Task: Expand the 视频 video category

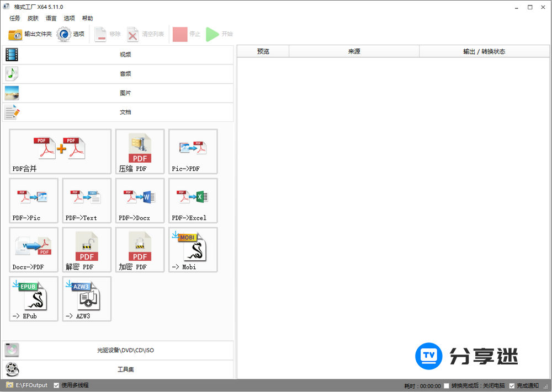Action: (x=125, y=55)
